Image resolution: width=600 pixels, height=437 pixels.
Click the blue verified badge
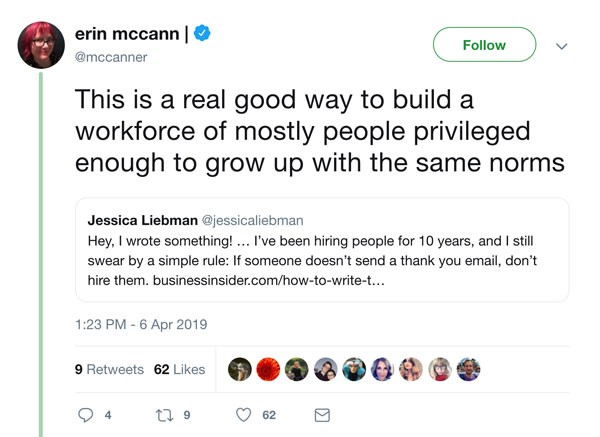tap(202, 33)
